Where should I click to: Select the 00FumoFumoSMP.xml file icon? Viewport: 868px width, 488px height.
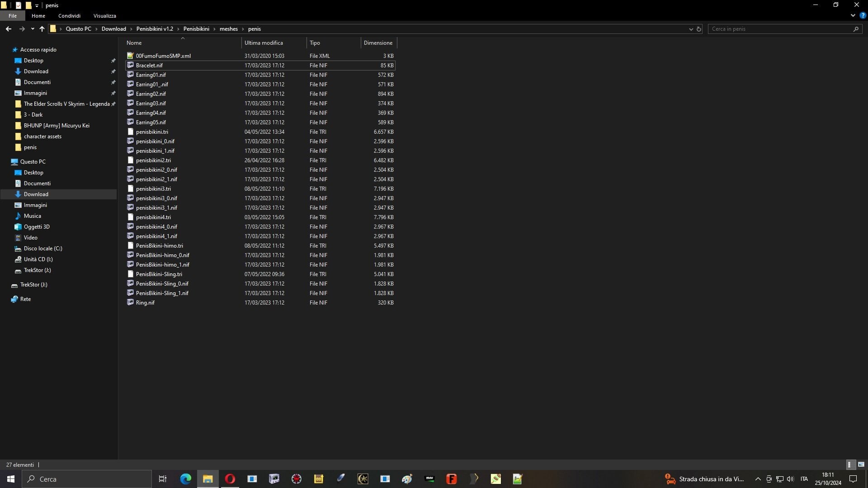click(130, 56)
